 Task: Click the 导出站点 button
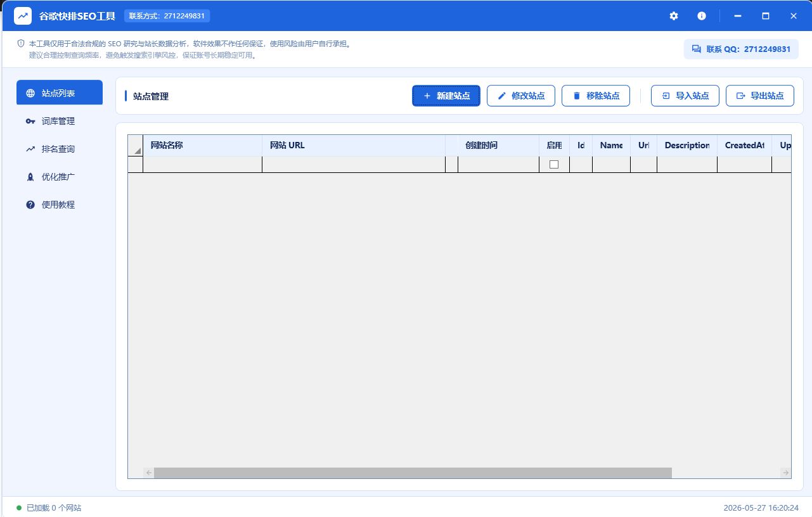(760, 96)
